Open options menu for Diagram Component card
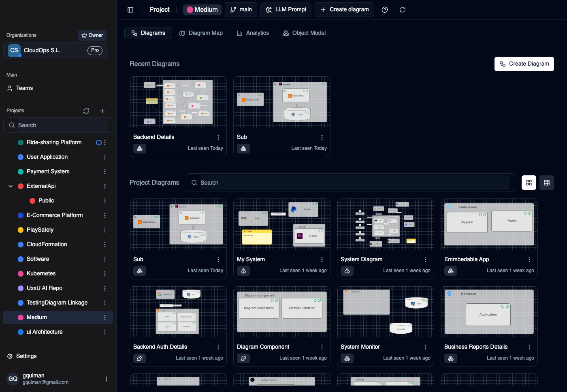Viewport: 567px width, 392px height. [x=322, y=347]
